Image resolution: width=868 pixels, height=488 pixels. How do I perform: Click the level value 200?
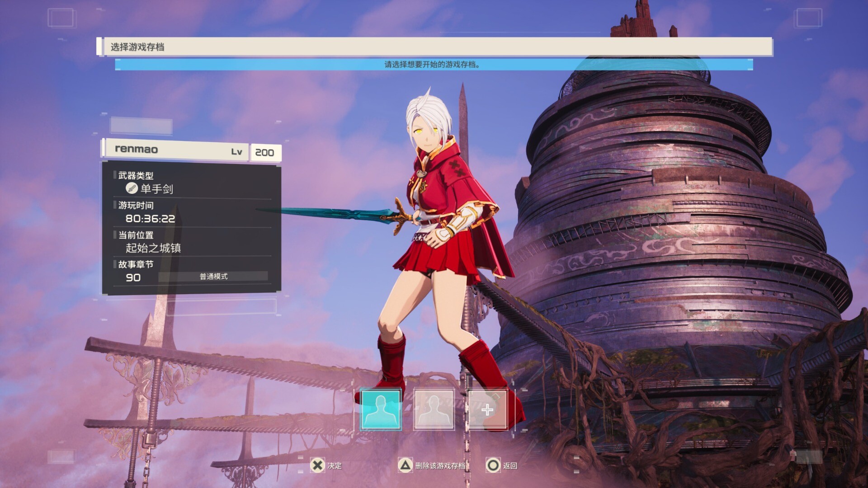(264, 153)
